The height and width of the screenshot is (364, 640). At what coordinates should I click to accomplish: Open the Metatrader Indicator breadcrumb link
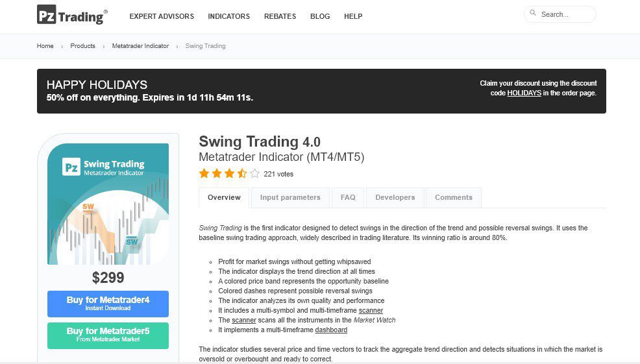(140, 45)
